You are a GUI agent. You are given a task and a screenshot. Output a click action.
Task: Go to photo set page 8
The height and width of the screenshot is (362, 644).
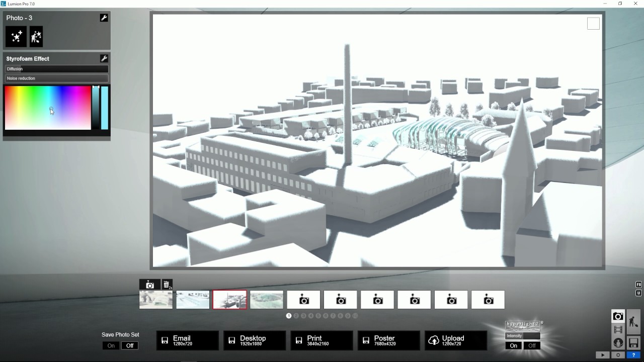coord(341,316)
